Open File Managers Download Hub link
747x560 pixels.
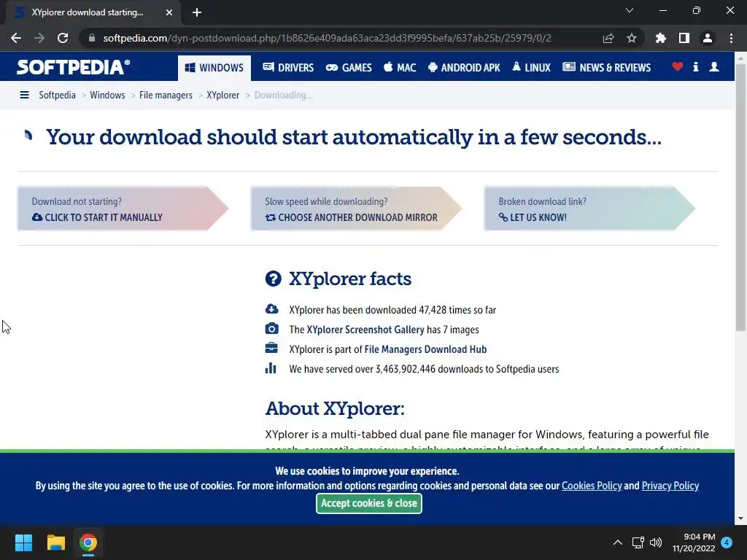pyautogui.click(x=425, y=349)
